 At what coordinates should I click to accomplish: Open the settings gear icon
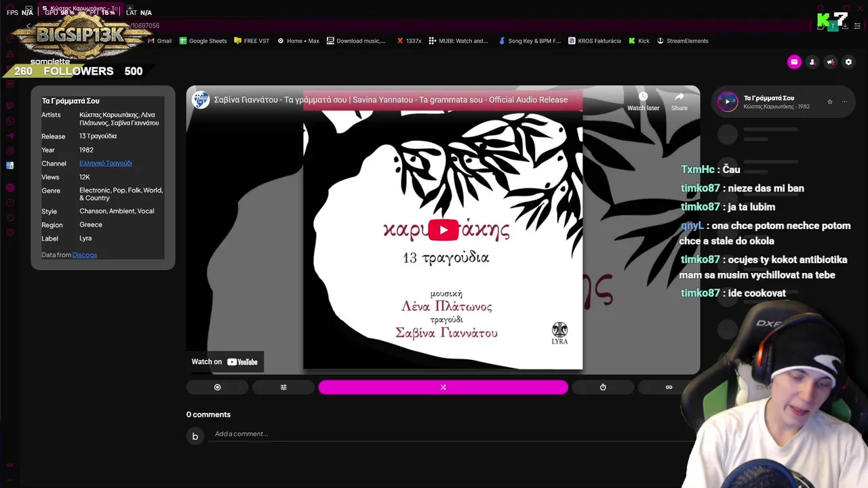[x=848, y=62]
